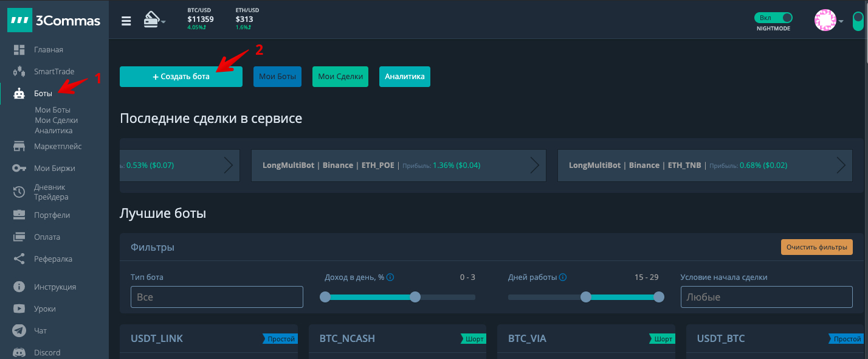Screen dimensions: 868x359
Task: Click Шорт tag on BTC_NCASH card
Action: 474,339
